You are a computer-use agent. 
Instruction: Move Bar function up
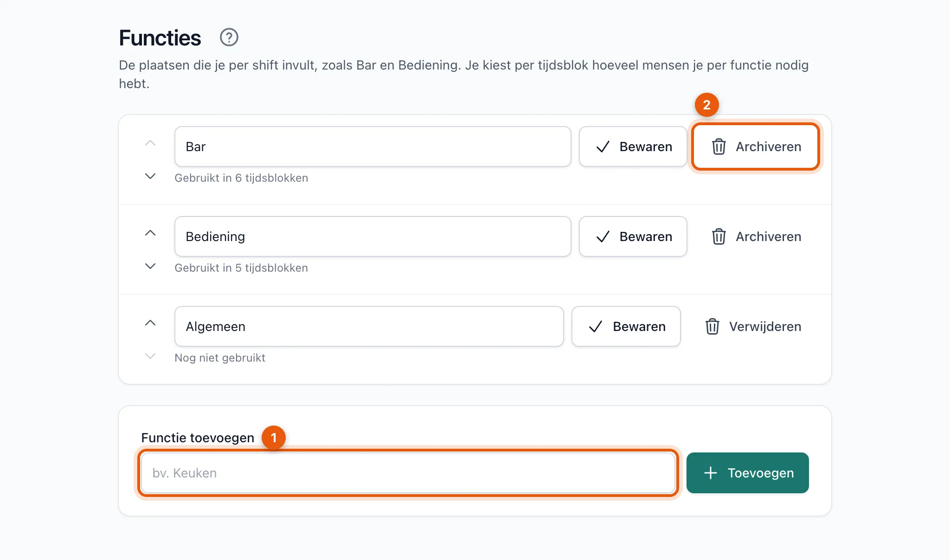tap(150, 143)
